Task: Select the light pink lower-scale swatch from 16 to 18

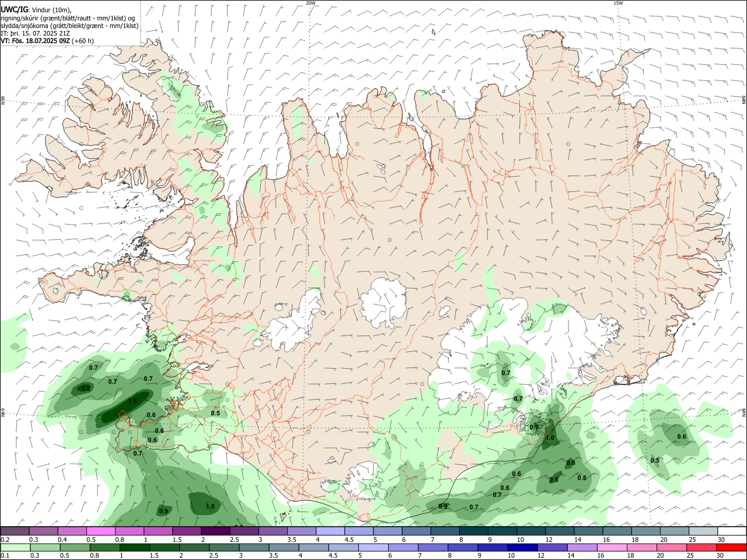Action: coord(613,548)
